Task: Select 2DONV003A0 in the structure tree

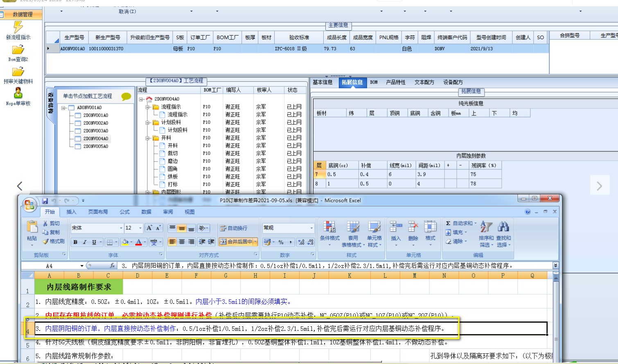Action: click(x=96, y=131)
